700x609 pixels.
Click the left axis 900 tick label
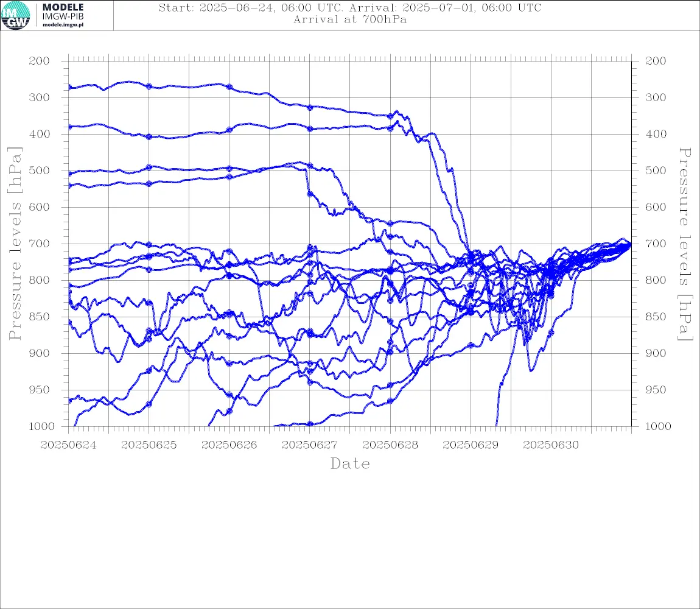(x=40, y=353)
